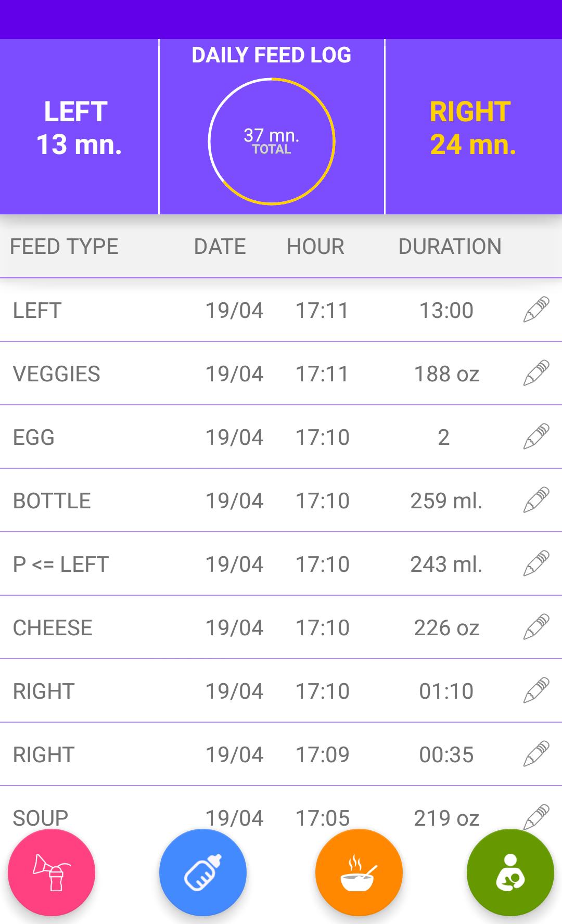Edit the RIGHT 01:10 feed entry
The image size is (562, 924).
[536, 691]
